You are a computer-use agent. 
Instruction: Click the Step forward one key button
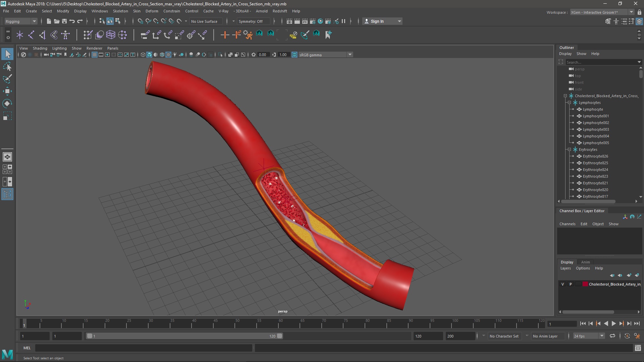point(621,323)
